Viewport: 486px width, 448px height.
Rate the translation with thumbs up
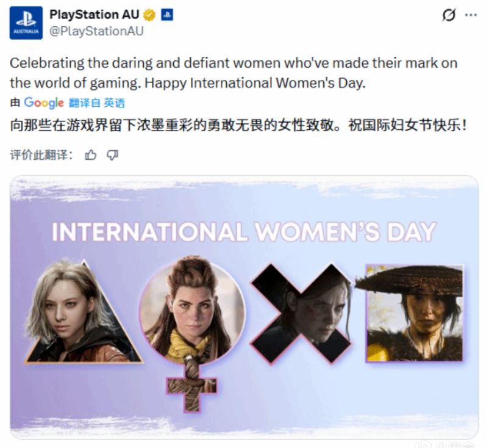click(90, 155)
